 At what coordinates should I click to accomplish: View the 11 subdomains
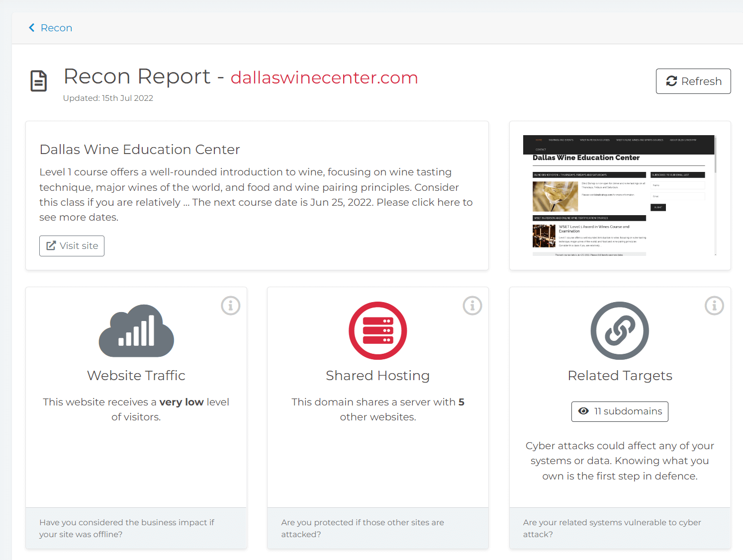[620, 411]
